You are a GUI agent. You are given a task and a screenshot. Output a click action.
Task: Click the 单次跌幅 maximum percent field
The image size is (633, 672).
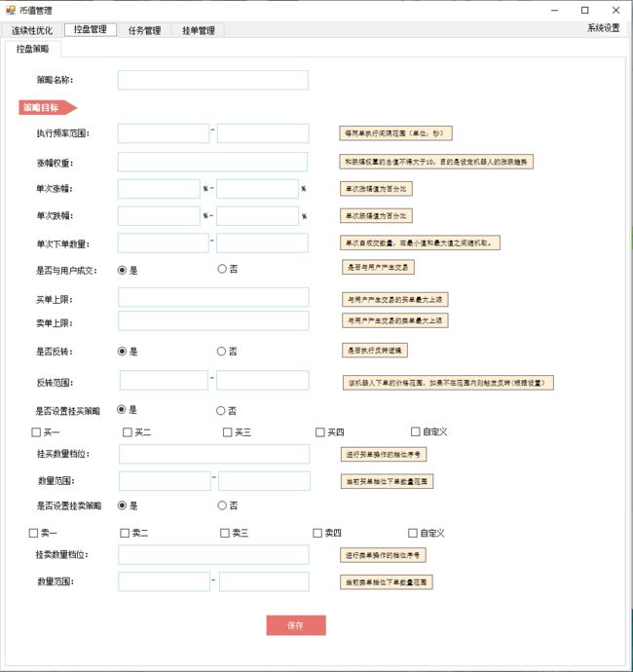pyautogui.click(x=257, y=216)
